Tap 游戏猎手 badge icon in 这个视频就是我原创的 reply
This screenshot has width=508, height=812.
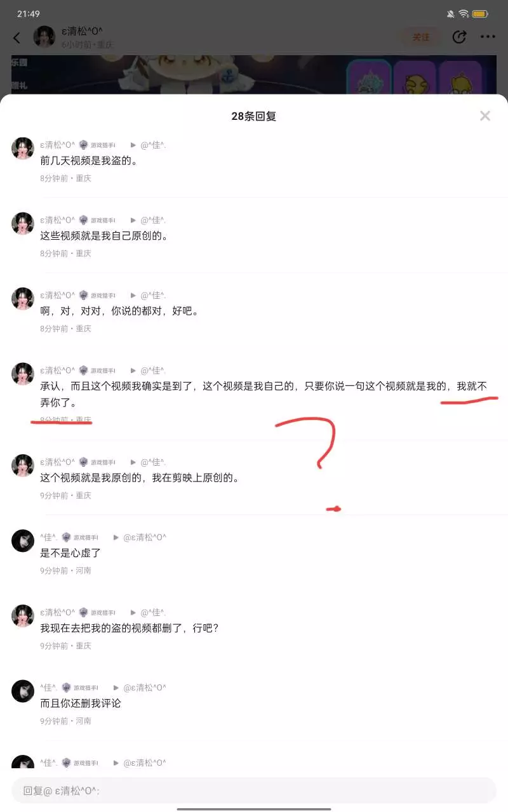click(x=83, y=462)
